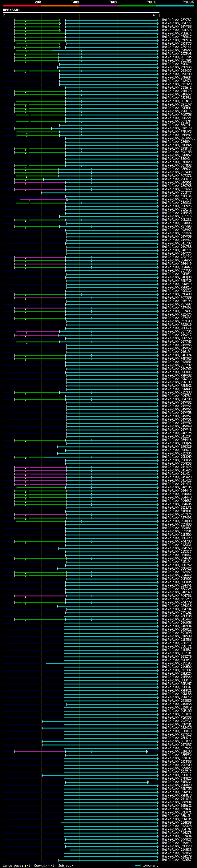Select the UniRef100_P04159 label
The width and height of the screenshot is (197, 868).
click(x=177, y=548)
